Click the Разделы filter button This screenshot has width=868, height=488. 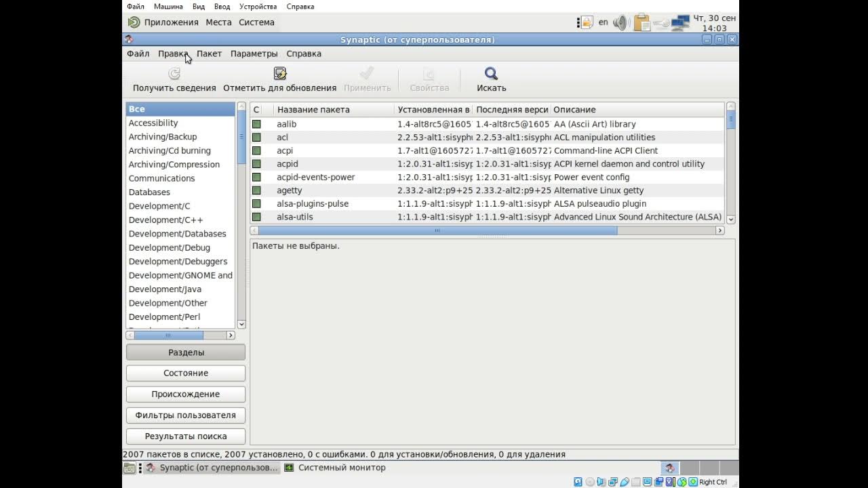[x=186, y=352]
